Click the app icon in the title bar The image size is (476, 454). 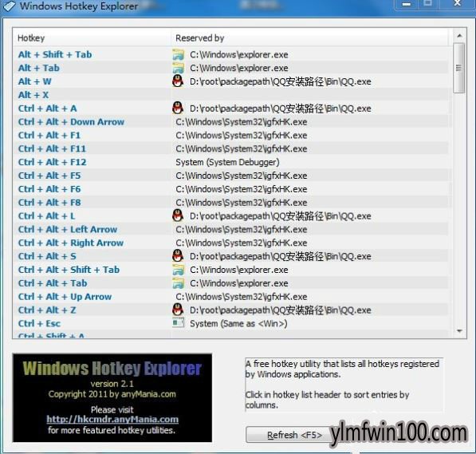(9, 6)
